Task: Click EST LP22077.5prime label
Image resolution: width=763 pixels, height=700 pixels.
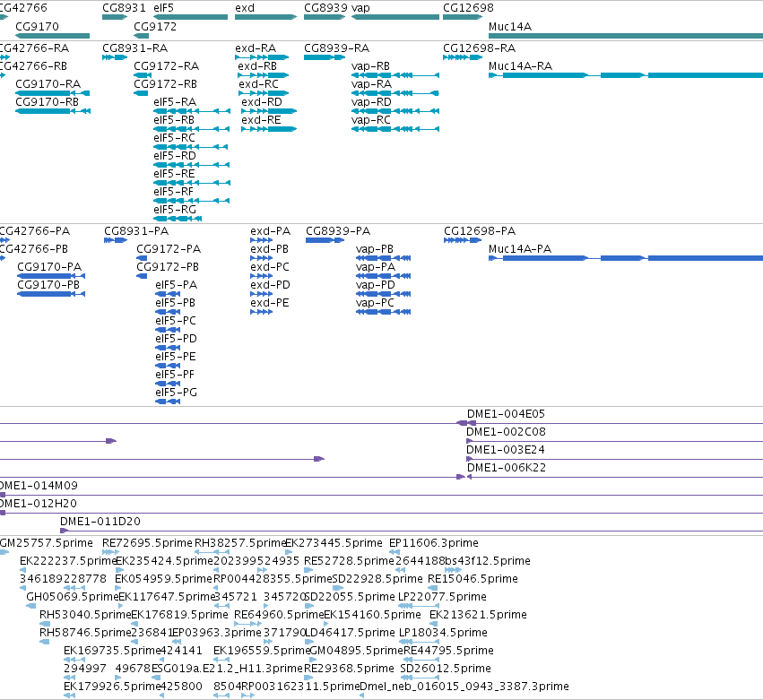Action: [442, 597]
